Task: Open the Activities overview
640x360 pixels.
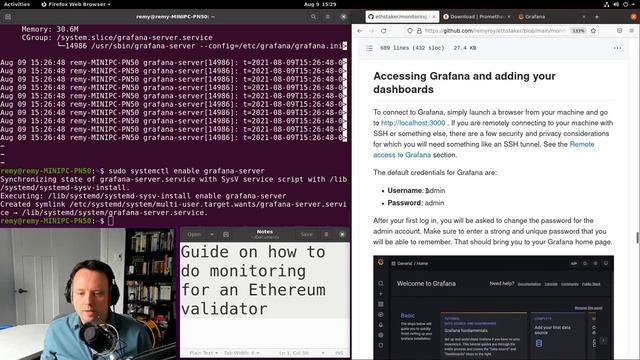Action: (x=17, y=4)
